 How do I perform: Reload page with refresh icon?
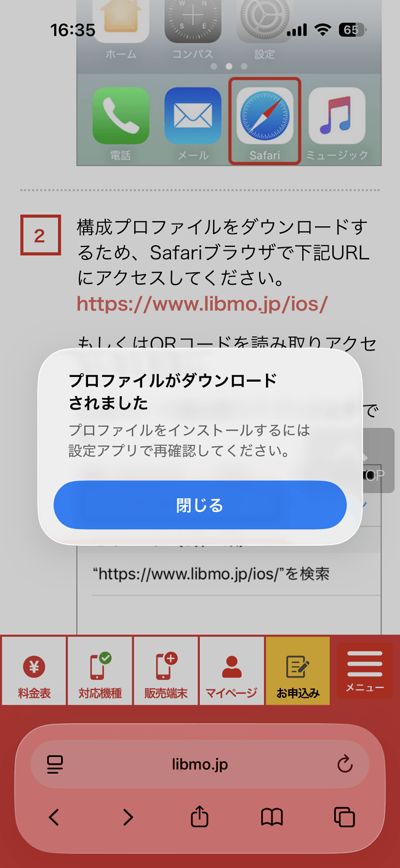(345, 765)
